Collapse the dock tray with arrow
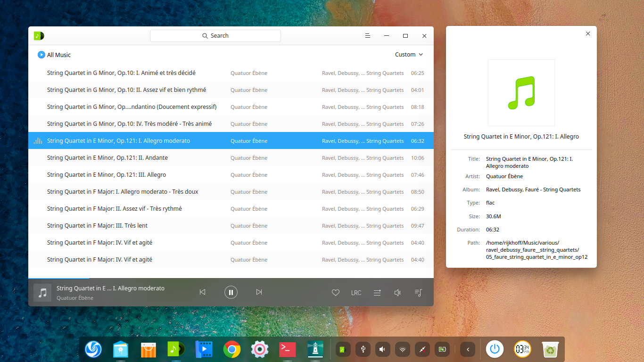Image resolution: width=644 pixels, height=362 pixels. point(468,349)
